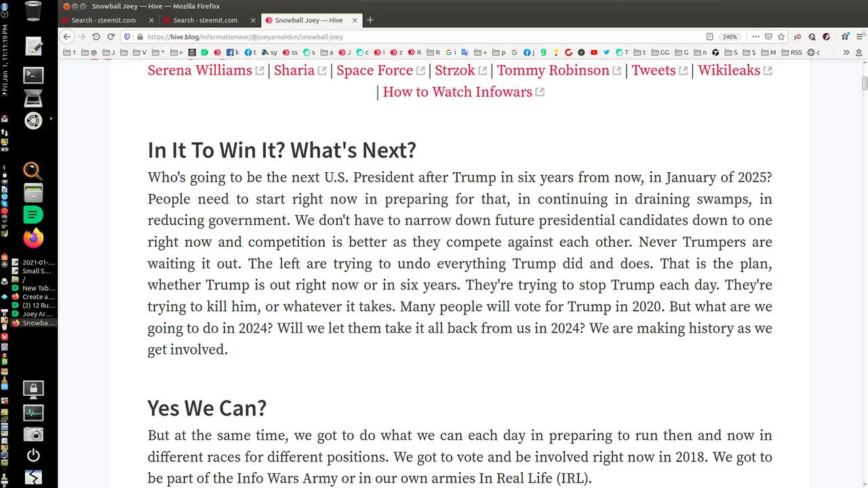Click the padlock site information icon

tap(140, 37)
